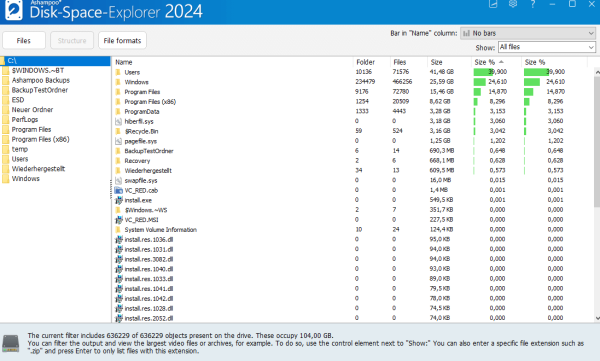Click the Program Files row's green size bar
Screen dimensions: 600x361
point(477,91)
